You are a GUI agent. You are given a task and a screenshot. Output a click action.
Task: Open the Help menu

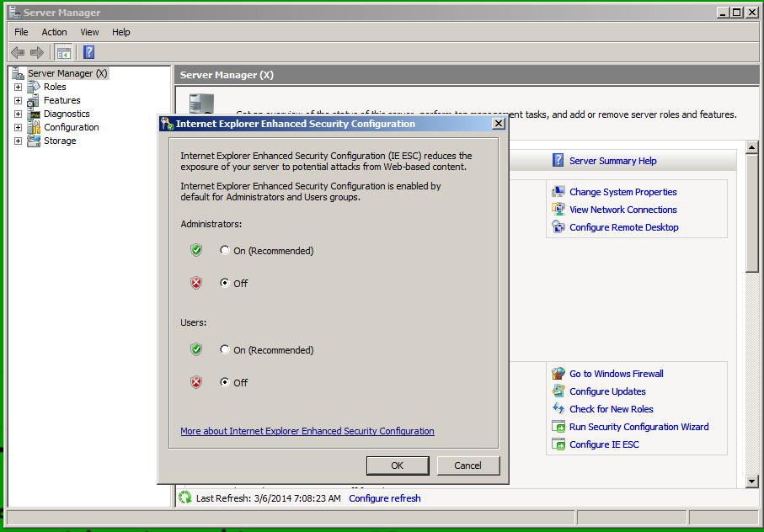120,32
